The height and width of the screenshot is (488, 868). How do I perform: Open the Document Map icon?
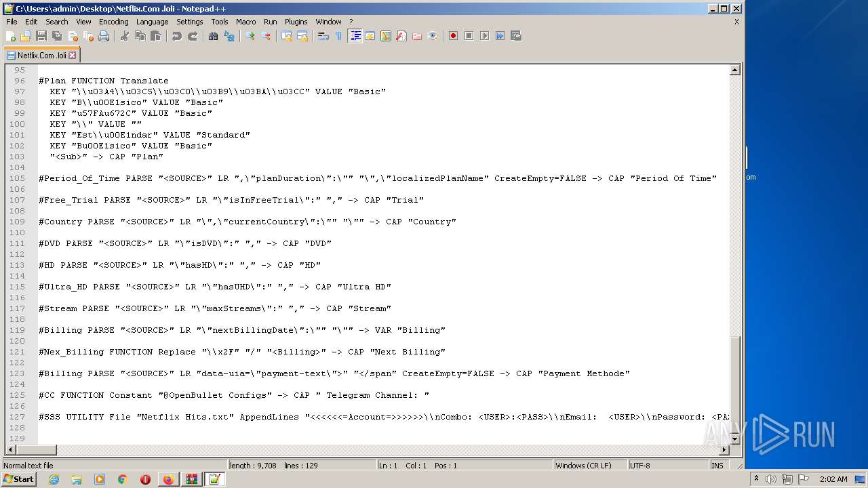pos(386,36)
